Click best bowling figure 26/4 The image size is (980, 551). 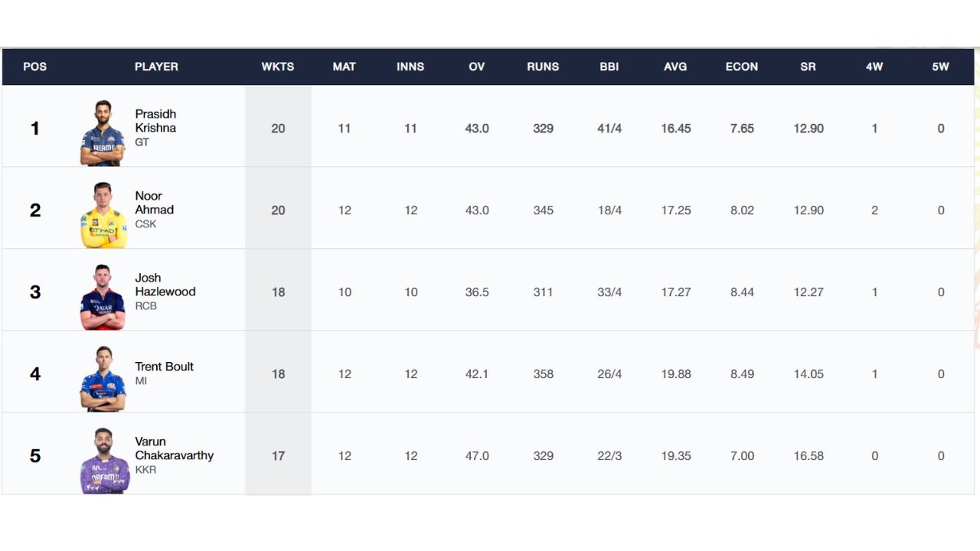click(609, 374)
